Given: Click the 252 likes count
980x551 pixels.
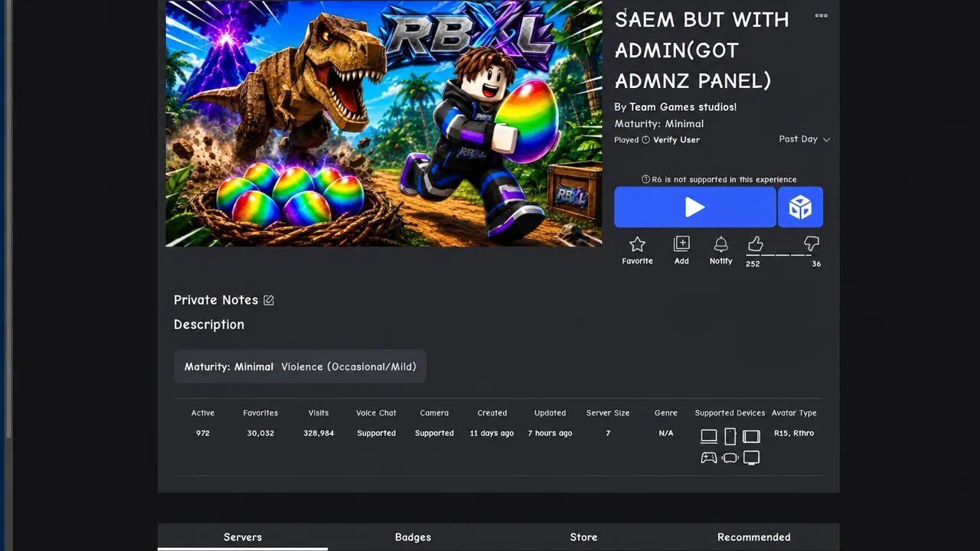Looking at the screenshot, I should click(753, 264).
